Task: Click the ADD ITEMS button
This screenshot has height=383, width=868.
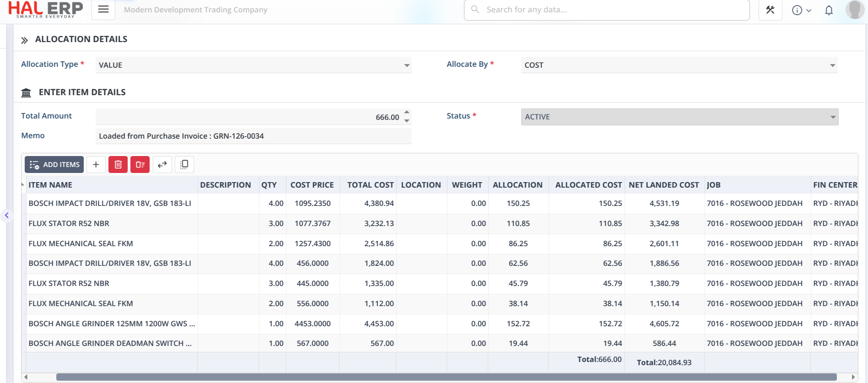Action: [54, 165]
